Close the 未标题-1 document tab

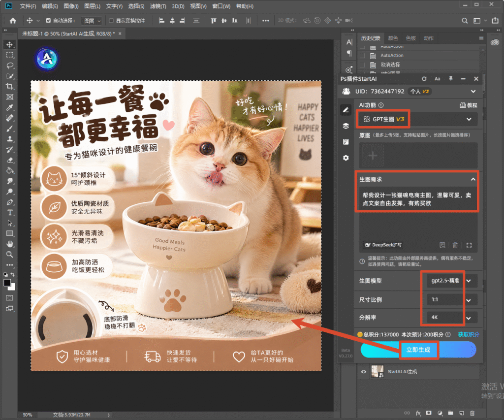point(120,33)
